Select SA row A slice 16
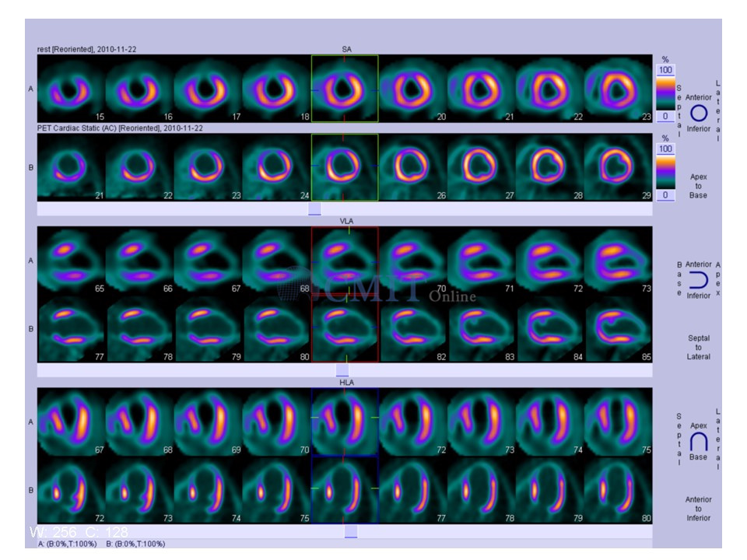Image resolution: width=747 pixels, height=560 pixels. 139,89
